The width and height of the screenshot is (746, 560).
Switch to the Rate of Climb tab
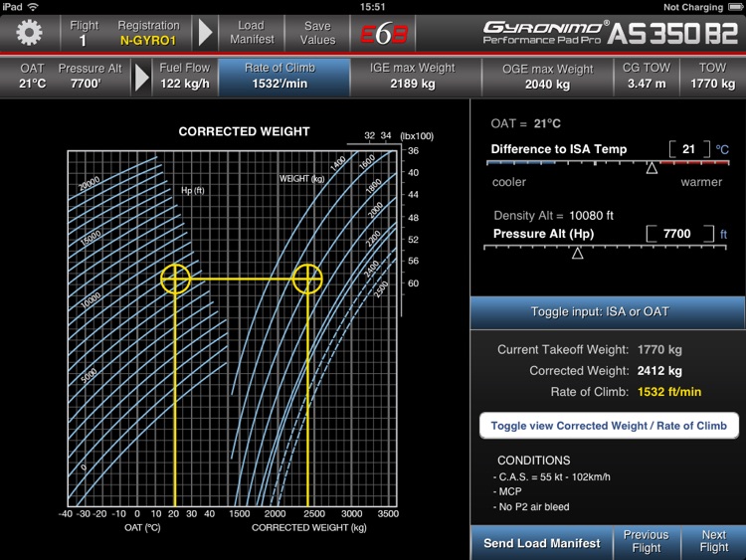(284, 77)
